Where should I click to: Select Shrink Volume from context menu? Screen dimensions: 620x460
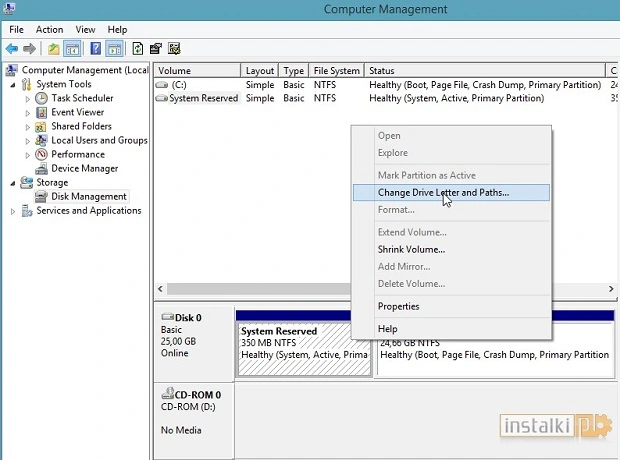pos(411,249)
